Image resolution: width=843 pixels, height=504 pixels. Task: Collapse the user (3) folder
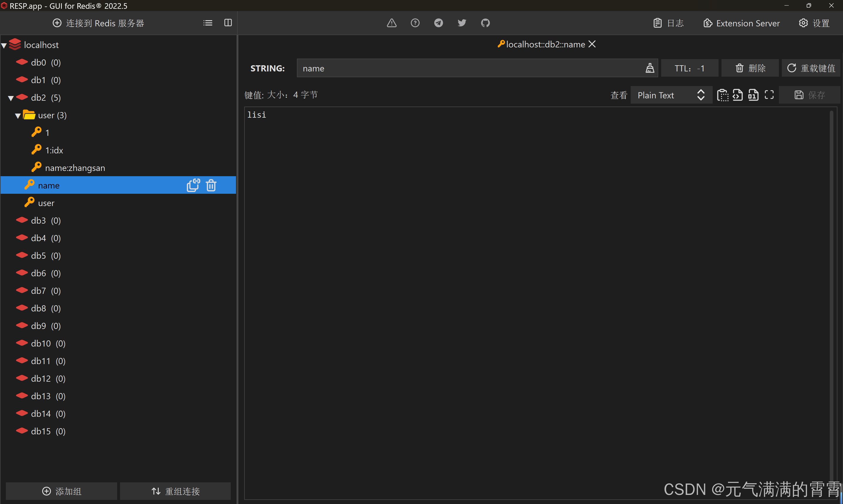[18, 116]
